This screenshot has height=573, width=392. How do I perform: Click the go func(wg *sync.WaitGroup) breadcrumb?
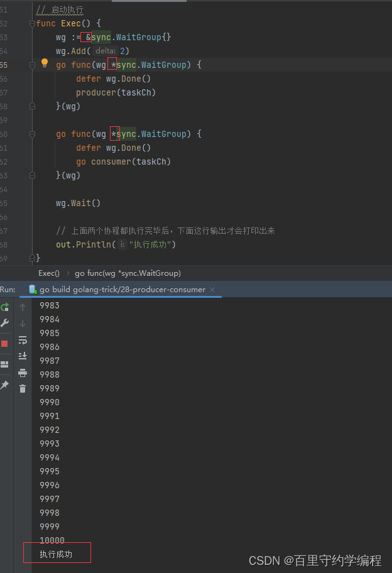pyautogui.click(x=128, y=273)
